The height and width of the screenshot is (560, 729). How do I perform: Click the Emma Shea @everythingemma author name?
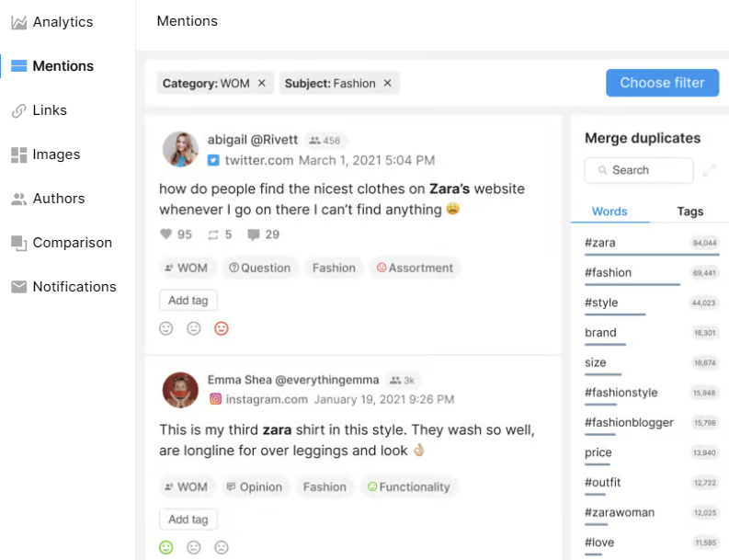[293, 380]
